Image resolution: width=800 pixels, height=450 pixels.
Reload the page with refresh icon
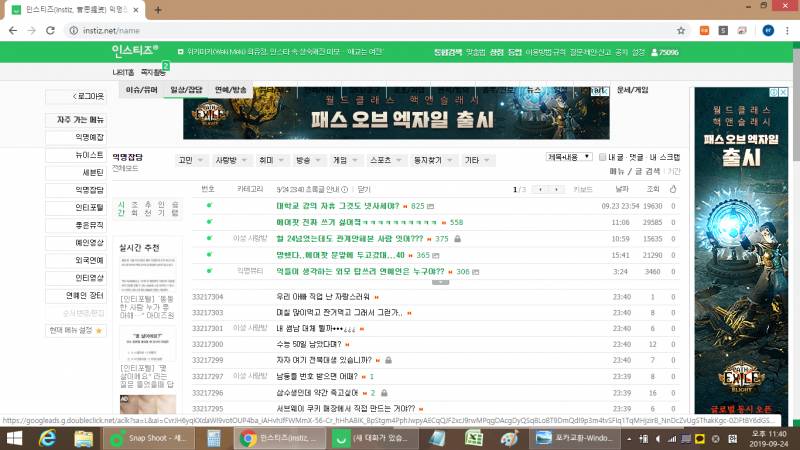50,31
